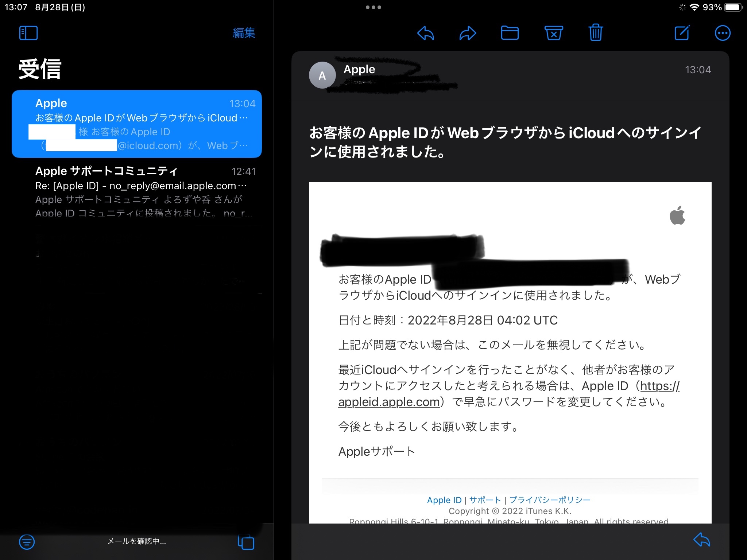
Task: Open the appleid.apple.com link
Action: 389,402
